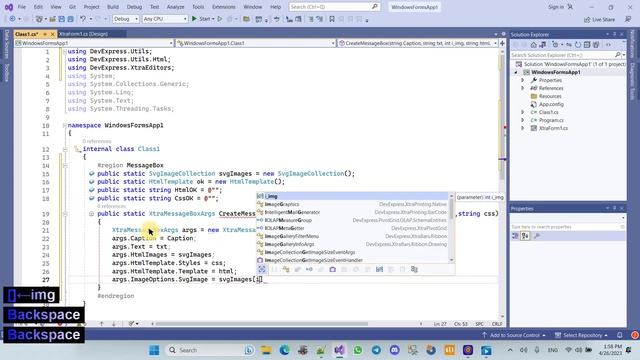Click the WhatsApp taskbar icon

point(358,350)
